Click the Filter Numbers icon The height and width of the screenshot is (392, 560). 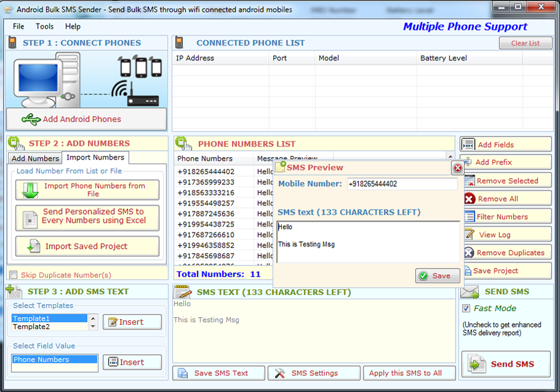click(469, 217)
